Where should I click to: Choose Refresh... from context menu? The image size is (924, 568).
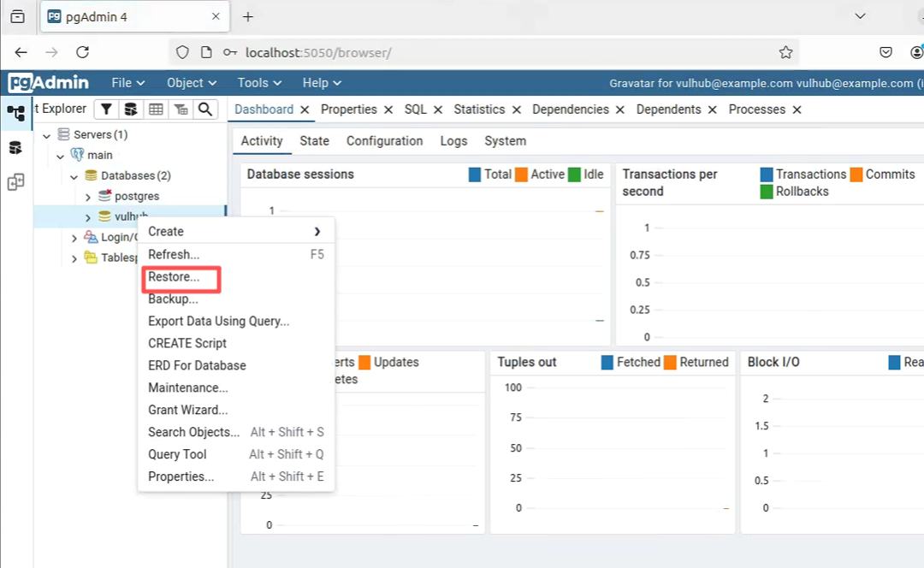click(x=236, y=255)
